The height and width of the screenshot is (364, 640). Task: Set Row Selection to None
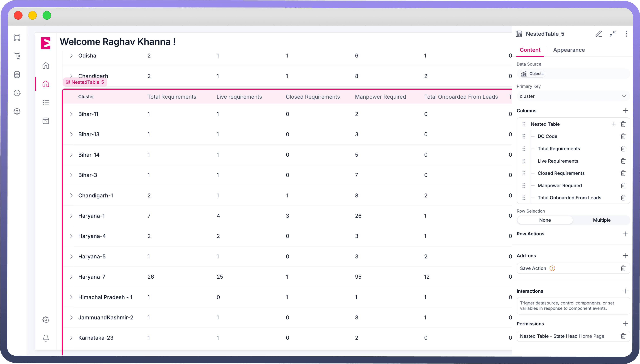click(x=545, y=220)
